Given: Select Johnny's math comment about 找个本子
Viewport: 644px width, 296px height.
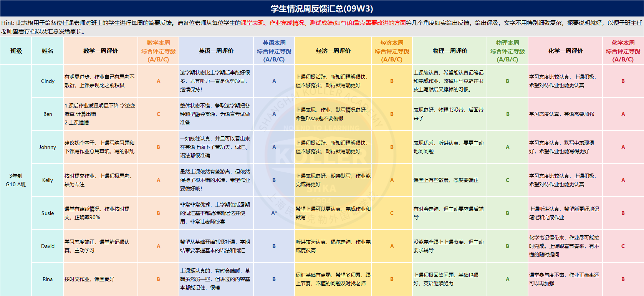Looking at the screenshot, I should (101, 147).
